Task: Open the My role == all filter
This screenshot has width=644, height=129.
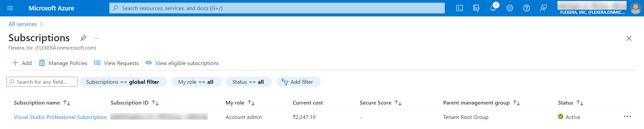Action: 197,82
